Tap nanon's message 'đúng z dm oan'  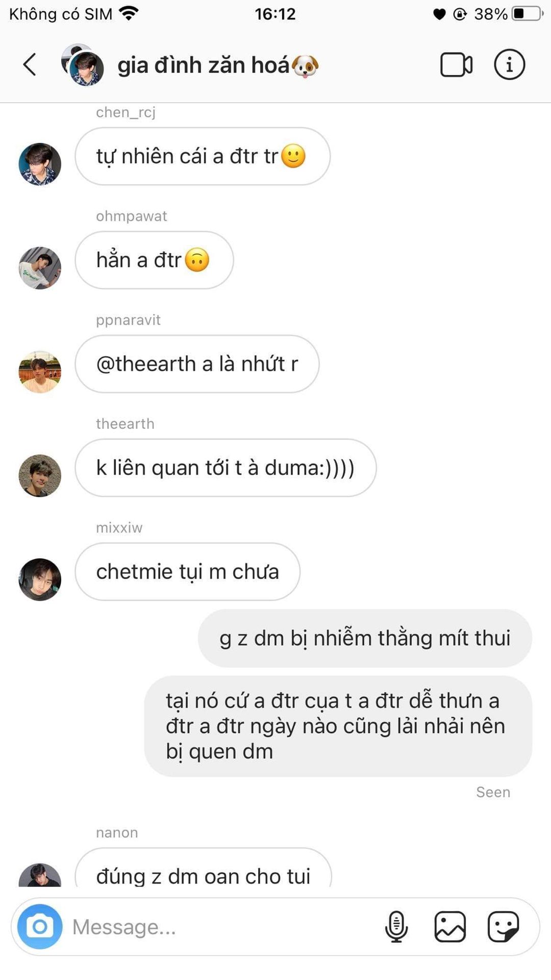coord(203,868)
